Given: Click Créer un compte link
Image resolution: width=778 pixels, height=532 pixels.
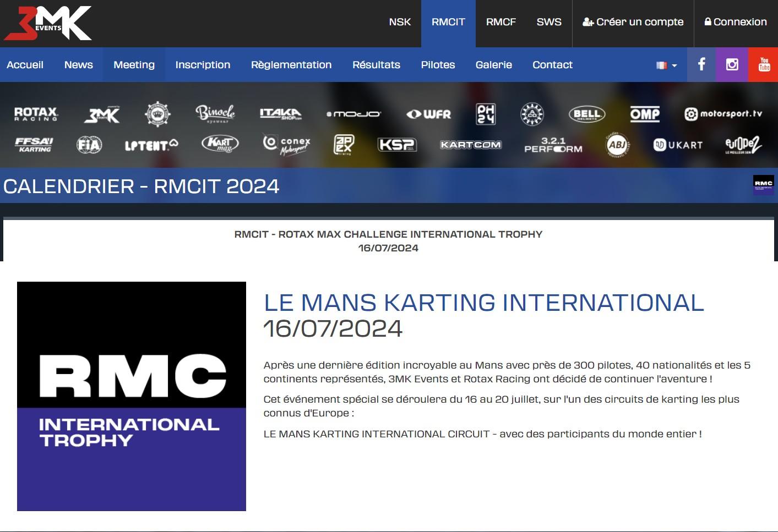Looking at the screenshot, I should [x=633, y=22].
